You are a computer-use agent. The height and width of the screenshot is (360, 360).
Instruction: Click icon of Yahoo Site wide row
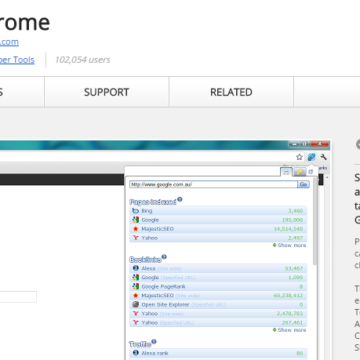point(135,313)
